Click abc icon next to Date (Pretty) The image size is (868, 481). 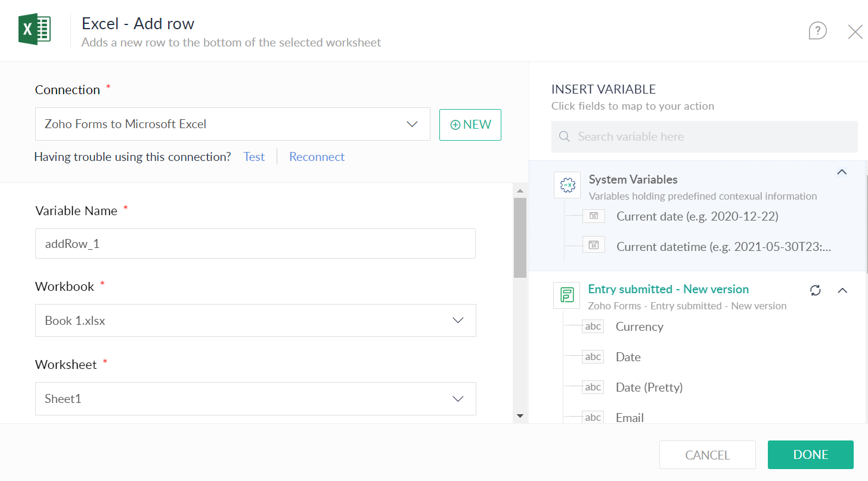593,387
